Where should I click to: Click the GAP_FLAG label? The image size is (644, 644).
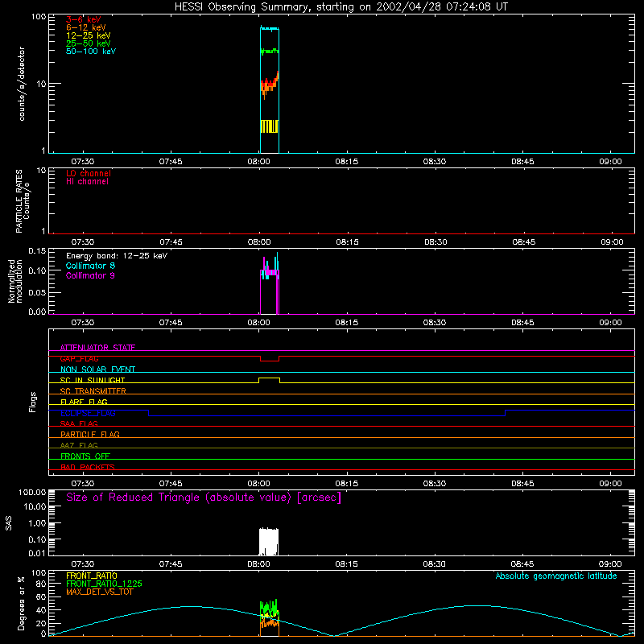79,358
